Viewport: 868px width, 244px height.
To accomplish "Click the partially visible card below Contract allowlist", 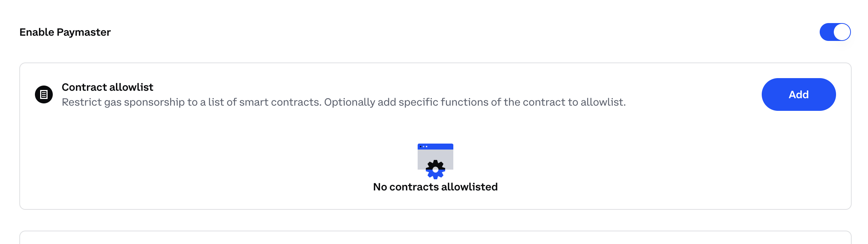I will pos(435,238).
